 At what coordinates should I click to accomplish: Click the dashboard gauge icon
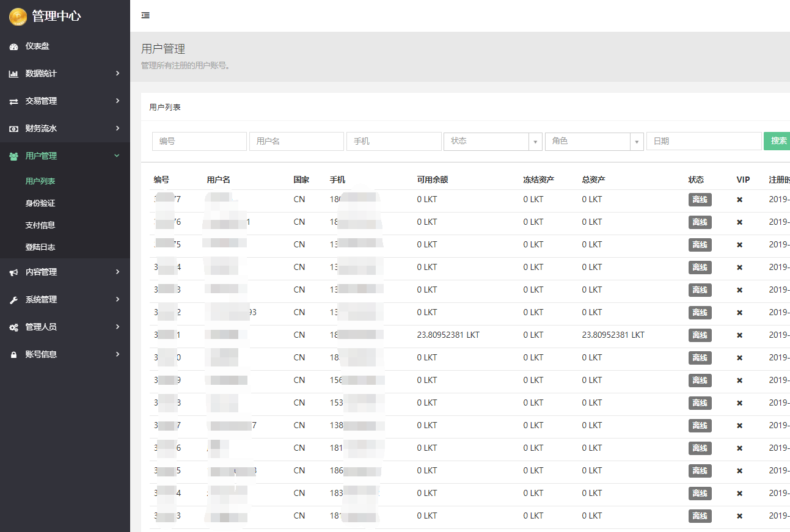tap(13, 46)
